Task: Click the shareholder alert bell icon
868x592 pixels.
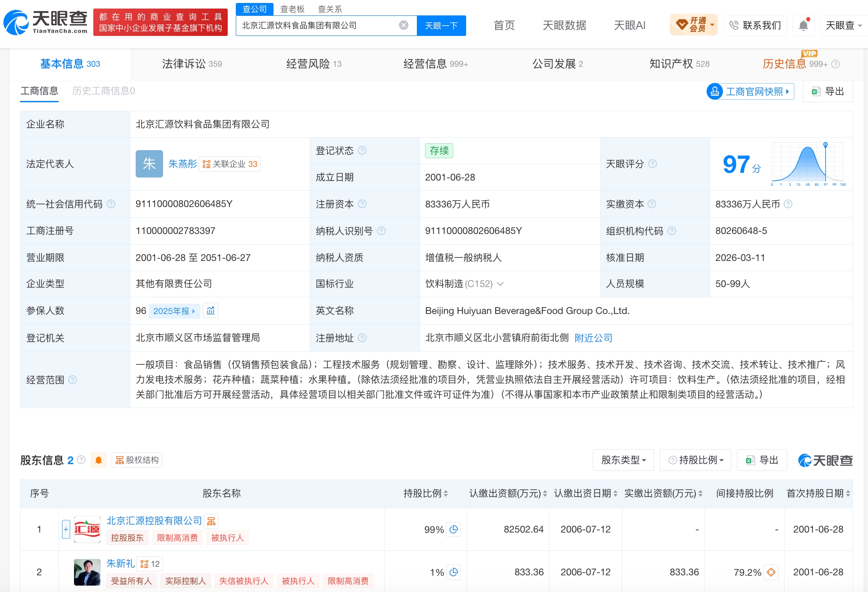Action: pyautogui.click(x=98, y=460)
